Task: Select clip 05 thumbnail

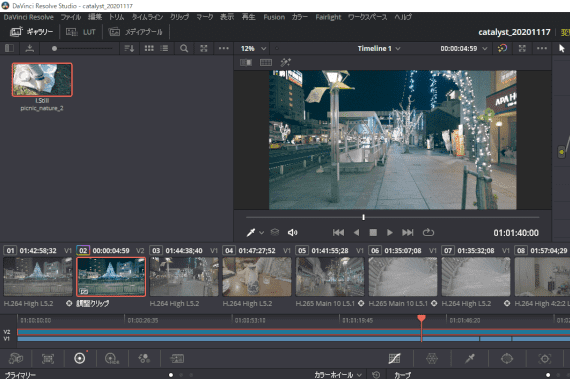Action: coord(330,277)
